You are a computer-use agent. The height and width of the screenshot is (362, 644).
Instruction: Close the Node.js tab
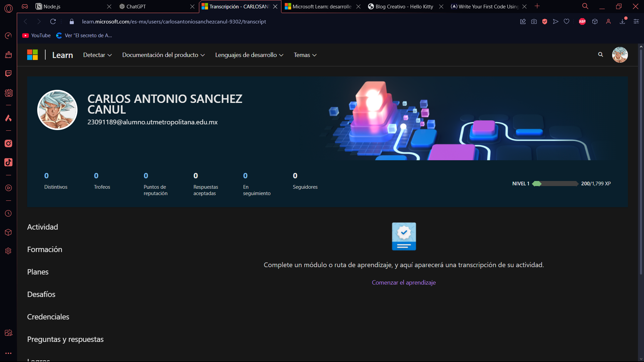[x=109, y=6]
